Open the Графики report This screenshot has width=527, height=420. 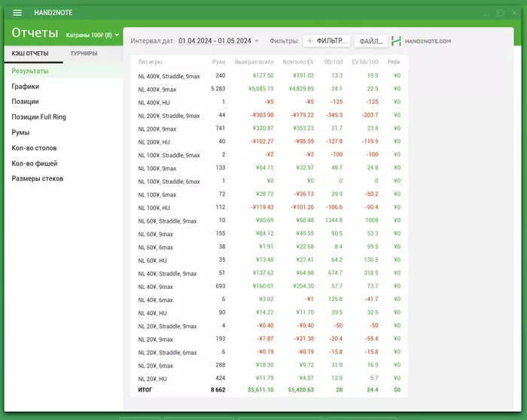tap(63, 87)
